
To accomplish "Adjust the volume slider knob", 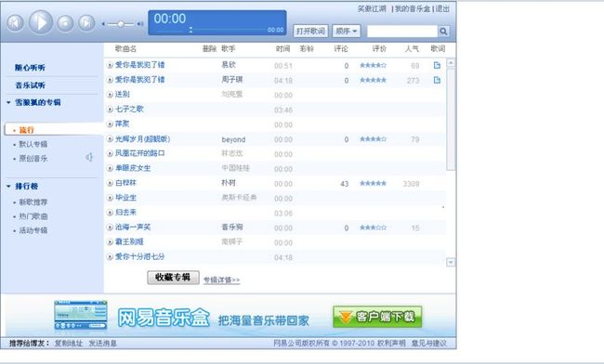I will (x=121, y=24).
